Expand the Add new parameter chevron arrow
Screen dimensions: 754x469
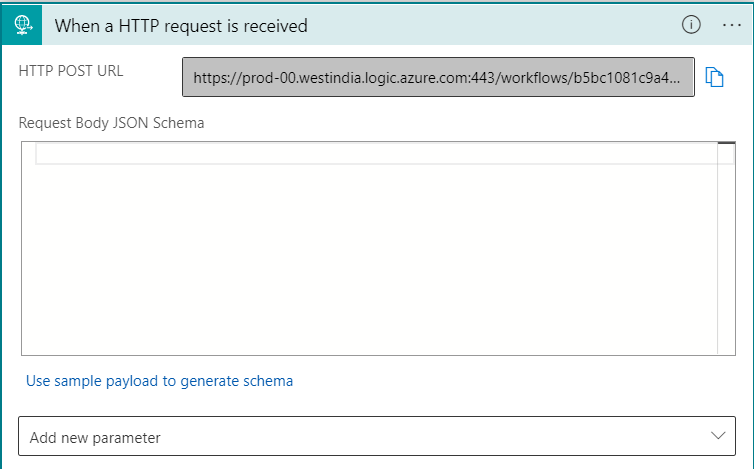(718, 436)
